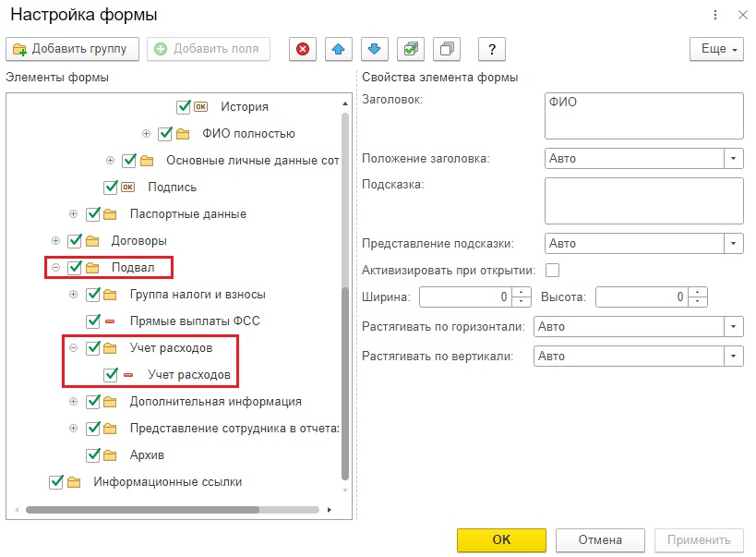The width and height of the screenshot is (756, 557).
Task: Click OK field icon beside Подпись
Action: (x=127, y=187)
